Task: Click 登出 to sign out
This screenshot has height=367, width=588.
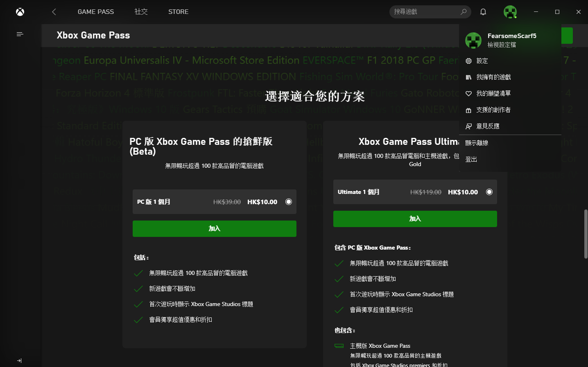Action: pos(510,160)
